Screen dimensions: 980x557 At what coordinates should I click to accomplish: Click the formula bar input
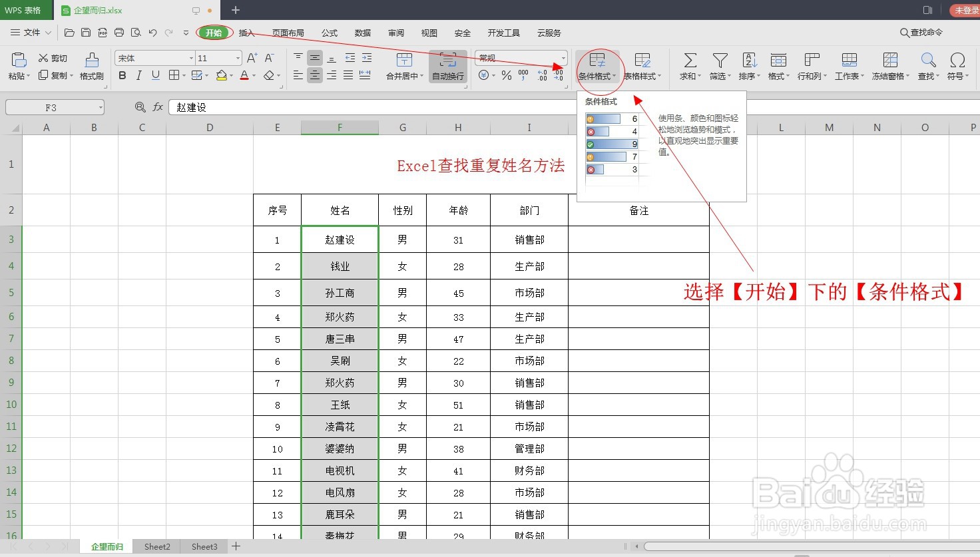574,107
